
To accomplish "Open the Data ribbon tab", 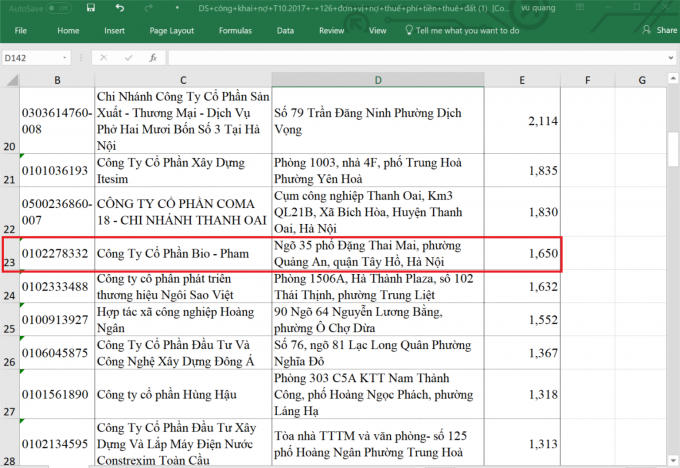I will tap(285, 30).
